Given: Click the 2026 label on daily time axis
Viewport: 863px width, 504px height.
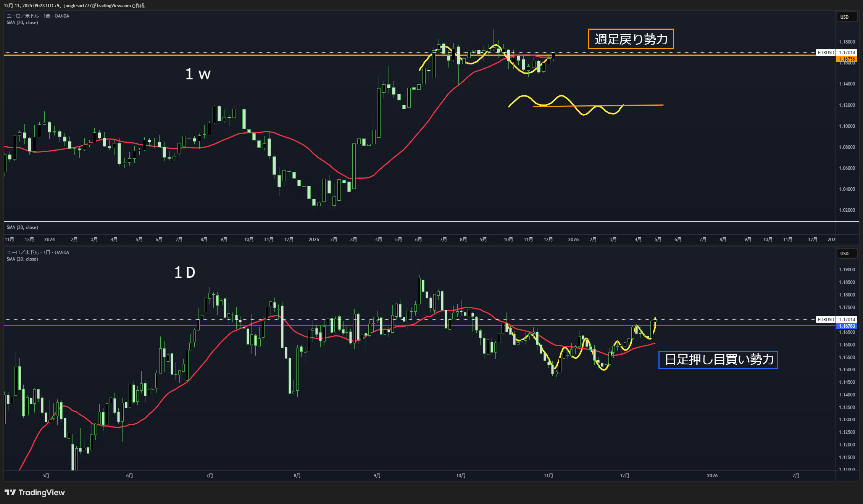Looking at the screenshot, I should coord(712,476).
